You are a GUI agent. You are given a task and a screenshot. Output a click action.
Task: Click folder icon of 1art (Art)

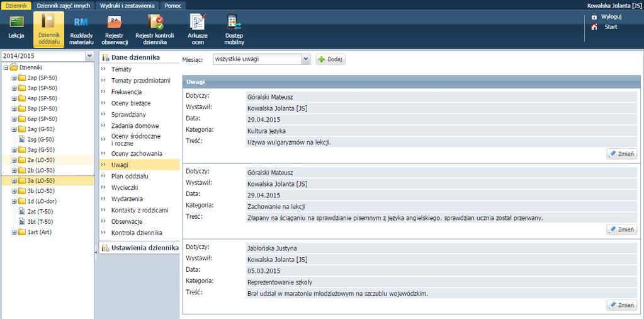[x=22, y=232]
